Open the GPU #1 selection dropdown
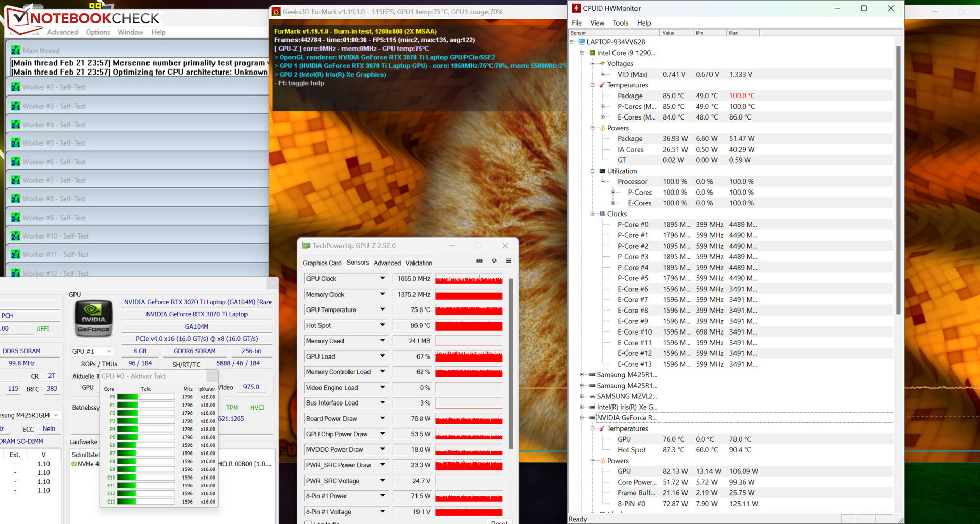This screenshot has width=980, height=524. (92, 351)
